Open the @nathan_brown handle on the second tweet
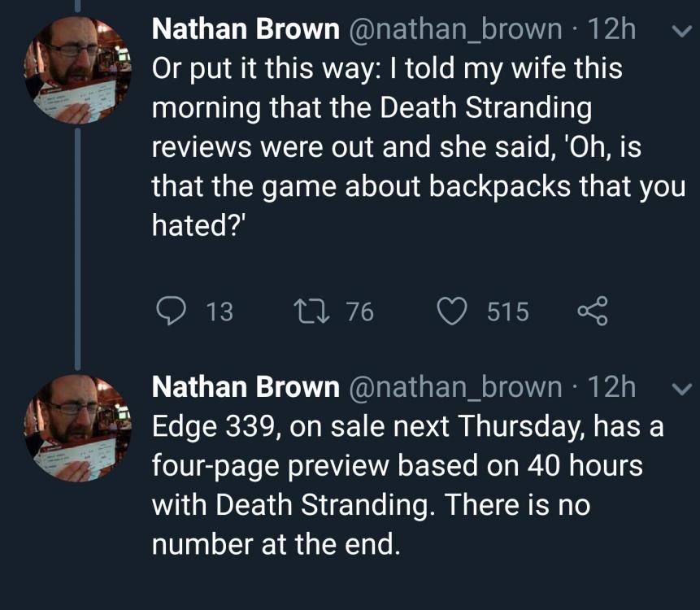 [455, 387]
